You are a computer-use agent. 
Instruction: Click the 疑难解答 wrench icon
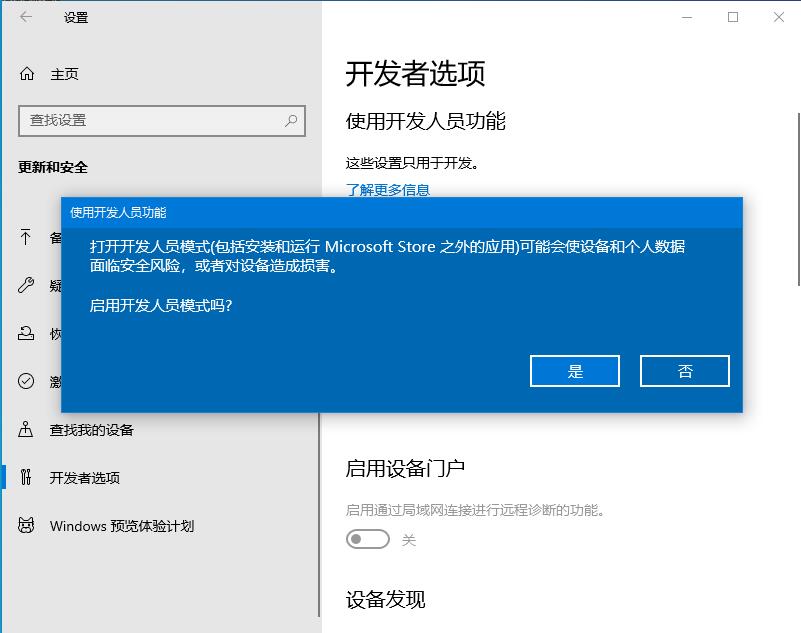(x=25, y=285)
